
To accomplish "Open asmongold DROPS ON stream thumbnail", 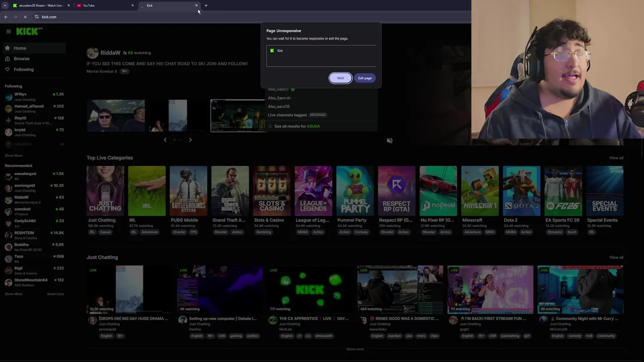I will (x=129, y=290).
